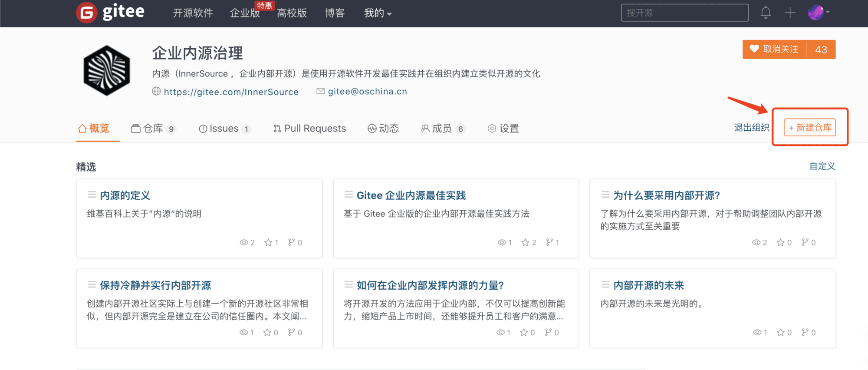The height and width of the screenshot is (370, 868).
Task: Open 企业版 in top navigation
Action: 245,13
